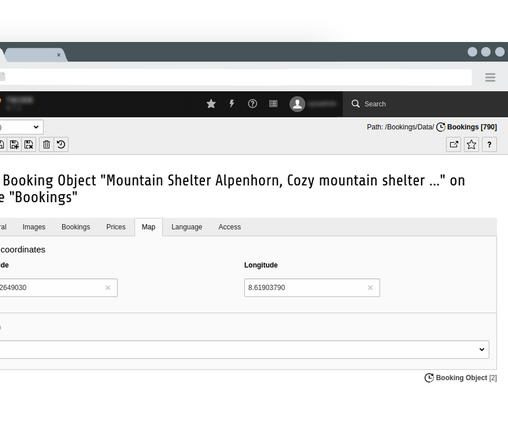Click the icon beside Booking Object [2]

point(429,378)
